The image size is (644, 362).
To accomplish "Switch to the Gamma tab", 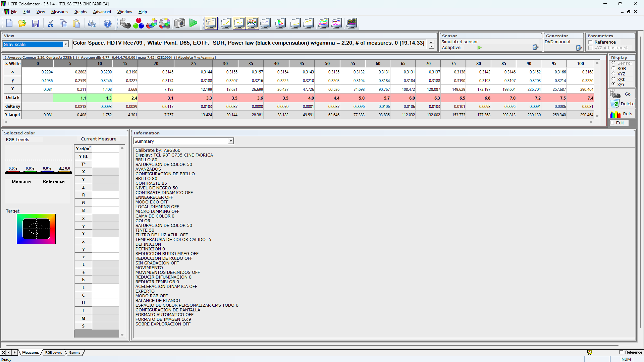I will tap(74, 353).
